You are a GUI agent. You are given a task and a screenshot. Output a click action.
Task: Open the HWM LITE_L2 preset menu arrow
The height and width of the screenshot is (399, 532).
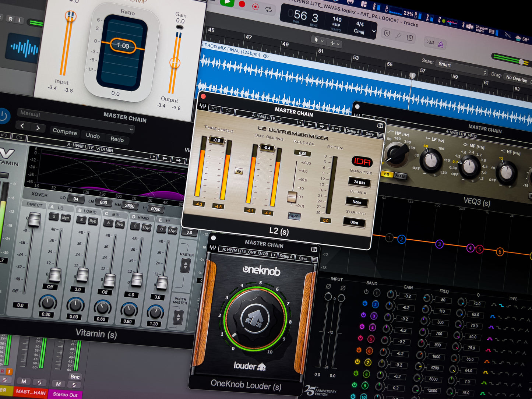point(299,123)
